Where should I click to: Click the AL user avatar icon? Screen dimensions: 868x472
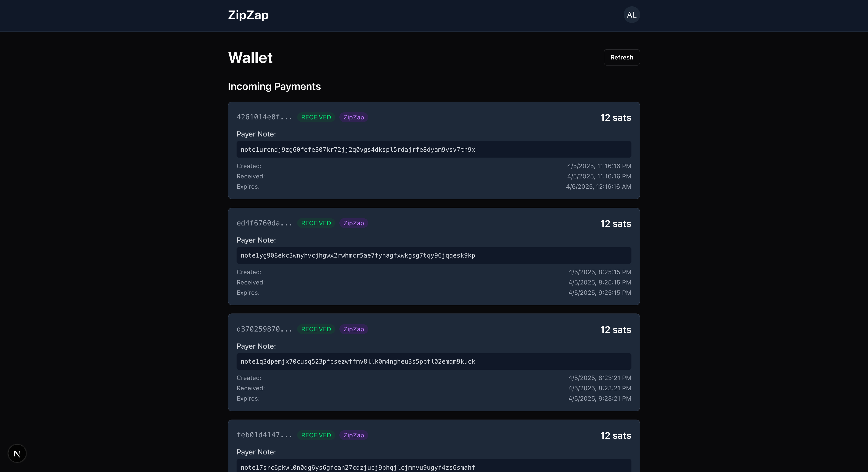pos(631,15)
